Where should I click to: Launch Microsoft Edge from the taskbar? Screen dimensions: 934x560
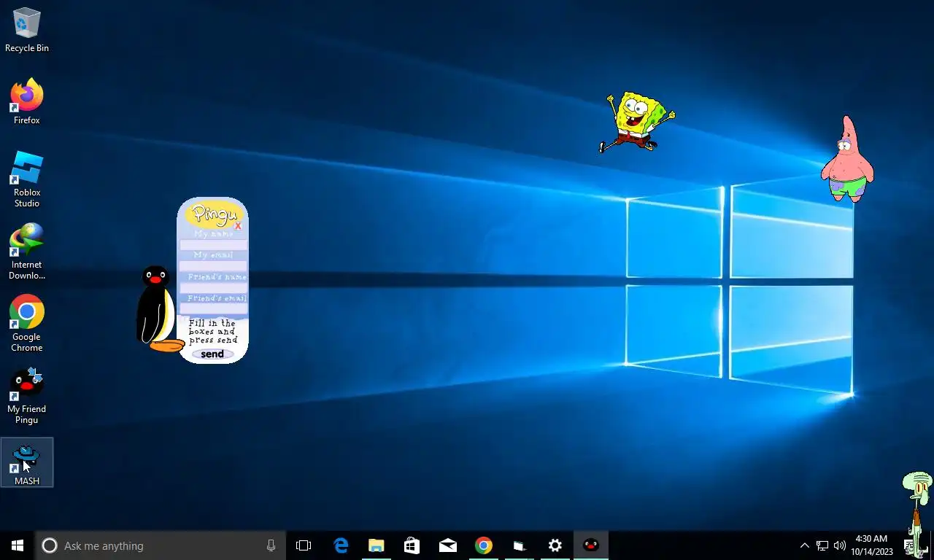341,545
